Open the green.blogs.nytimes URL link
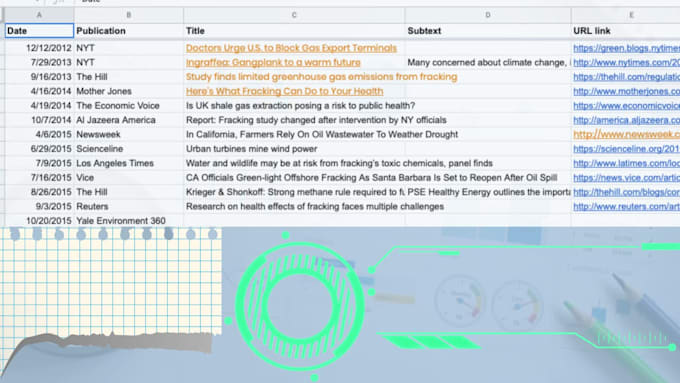680x383 pixels. [626, 48]
